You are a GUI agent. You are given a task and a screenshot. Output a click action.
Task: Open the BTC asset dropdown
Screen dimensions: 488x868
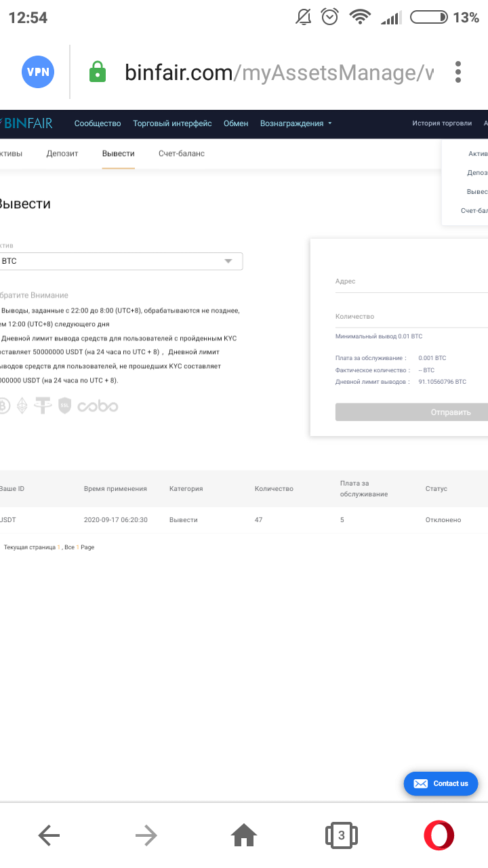pyautogui.click(x=121, y=261)
